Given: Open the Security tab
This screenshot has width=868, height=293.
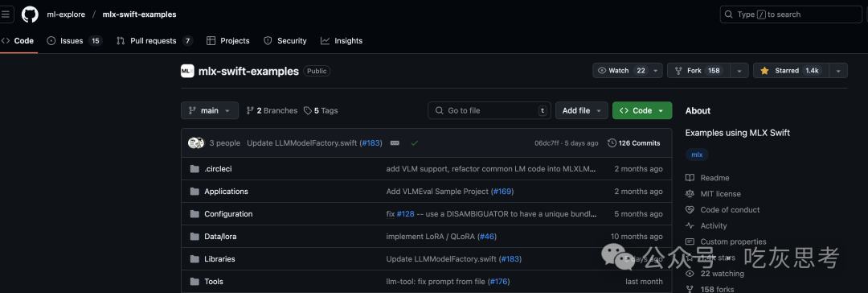Looking at the screenshot, I should pos(285,40).
